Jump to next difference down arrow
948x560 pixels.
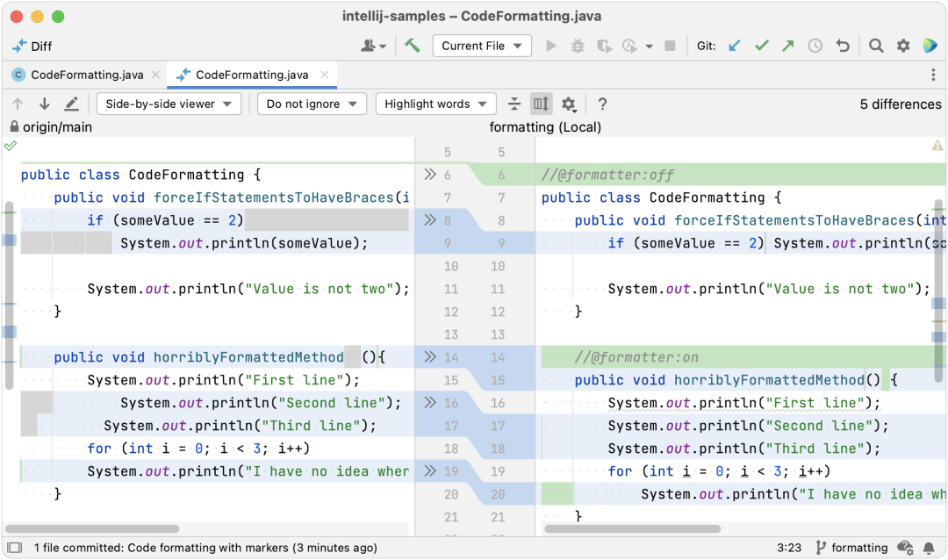44,104
